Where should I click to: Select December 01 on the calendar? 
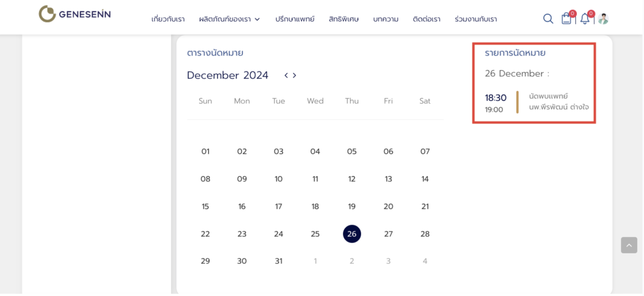click(205, 152)
